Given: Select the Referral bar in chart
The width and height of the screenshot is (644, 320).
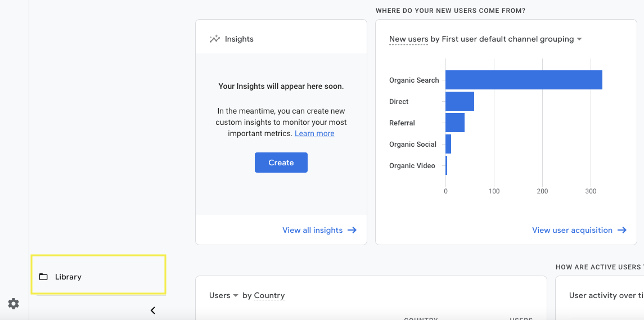Looking at the screenshot, I should 454,123.
